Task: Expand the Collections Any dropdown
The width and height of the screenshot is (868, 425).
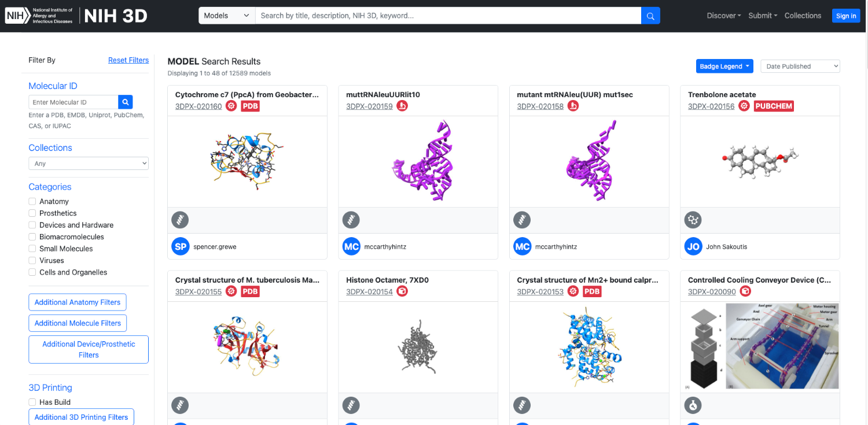Action: tap(89, 164)
